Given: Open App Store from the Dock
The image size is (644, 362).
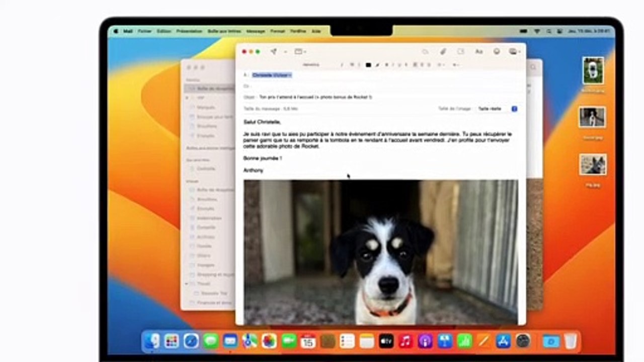Looking at the screenshot, I should point(503,341).
